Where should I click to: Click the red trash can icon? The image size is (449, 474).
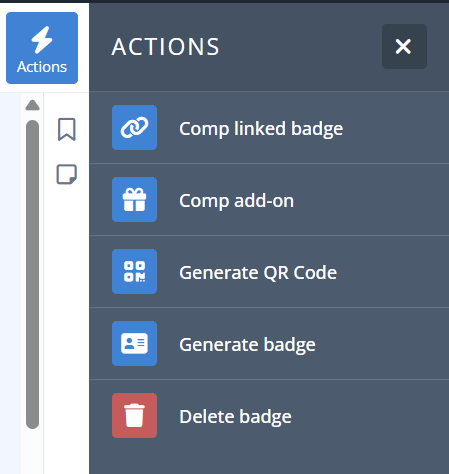click(134, 416)
